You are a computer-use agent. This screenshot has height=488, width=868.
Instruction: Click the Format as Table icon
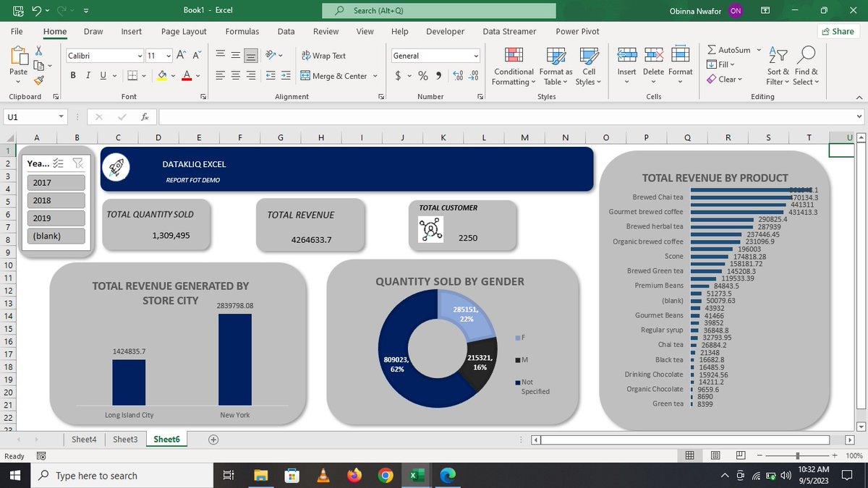point(556,56)
